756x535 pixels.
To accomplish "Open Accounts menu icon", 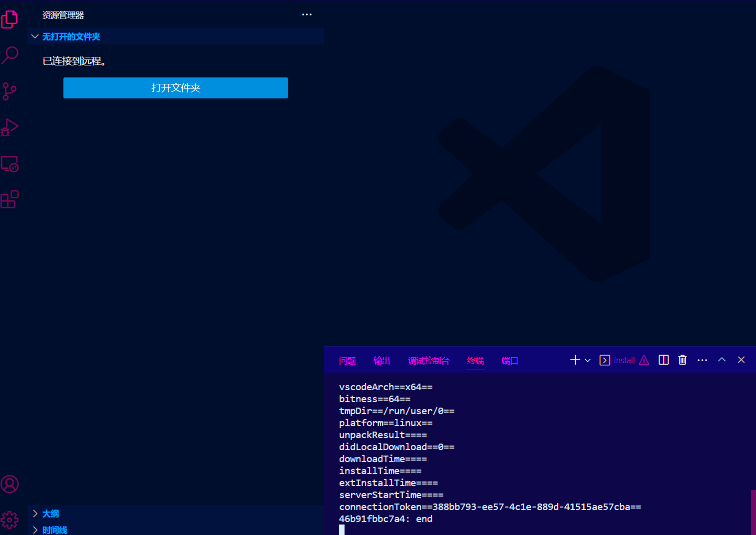I will 9,484.
